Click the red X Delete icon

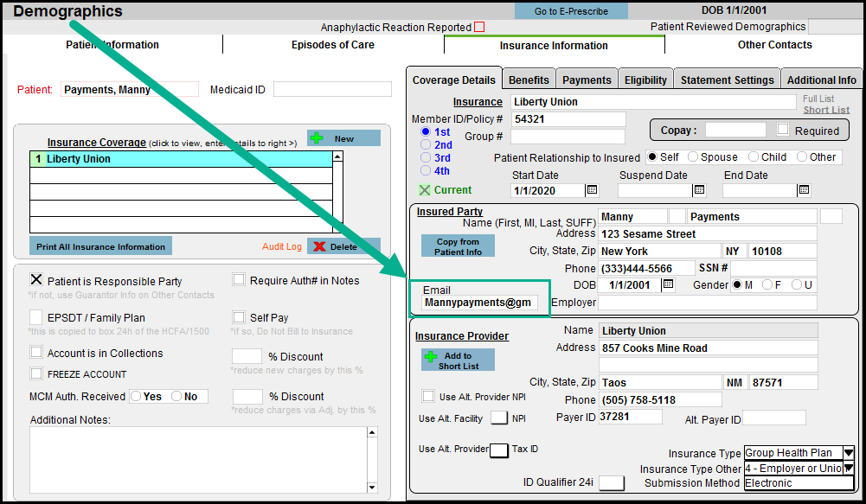pyautogui.click(x=319, y=246)
